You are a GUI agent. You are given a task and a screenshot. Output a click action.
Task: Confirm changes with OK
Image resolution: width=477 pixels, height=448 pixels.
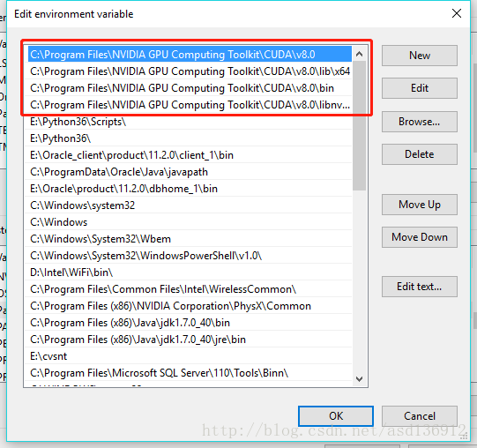336,416
